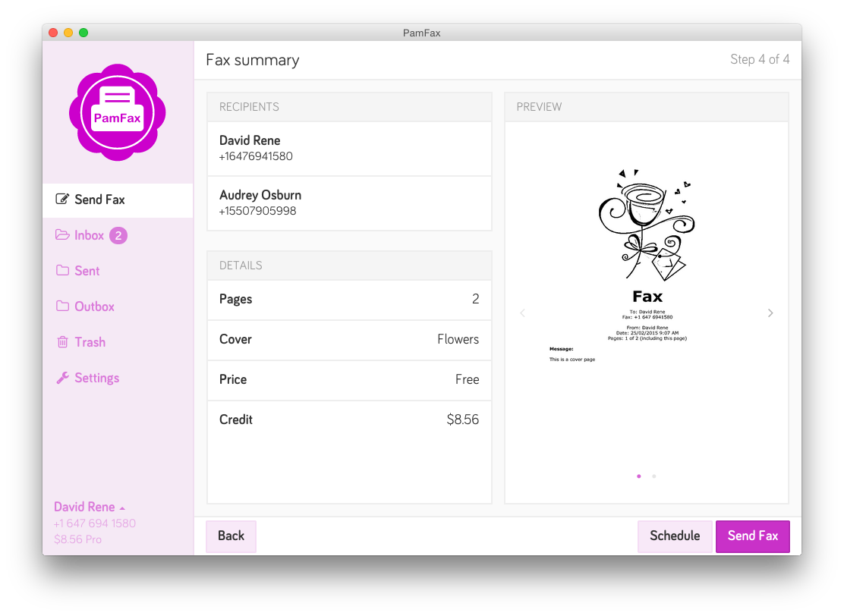
Task: Click the Price value Free
Action: (468, 379)
